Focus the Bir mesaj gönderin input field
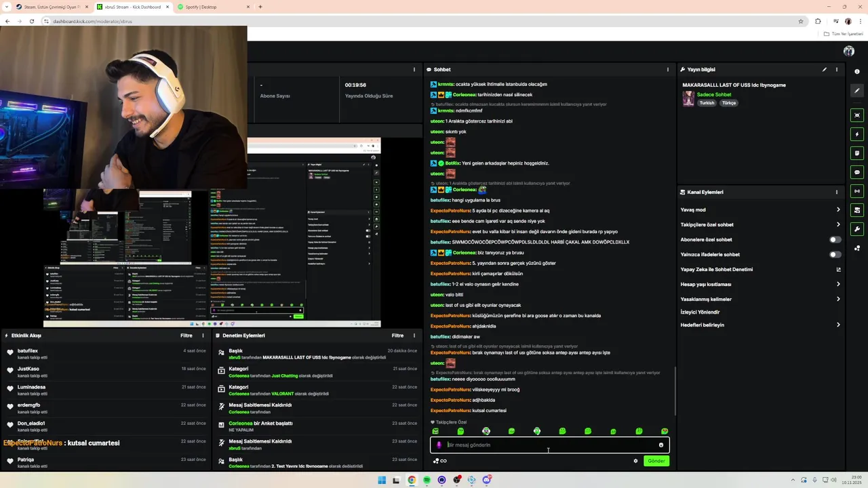The width and height of the screenshot is (868, 488). (x=549, y=445)
